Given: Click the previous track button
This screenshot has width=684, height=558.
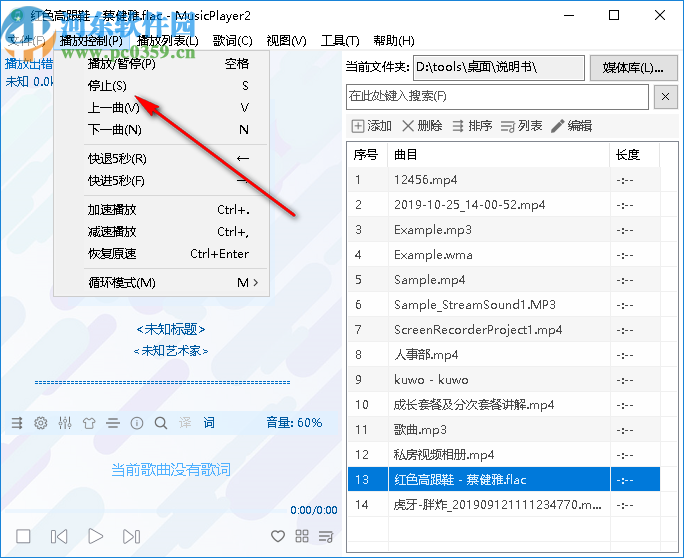Looking at the screenshot, I should [59, 536].
